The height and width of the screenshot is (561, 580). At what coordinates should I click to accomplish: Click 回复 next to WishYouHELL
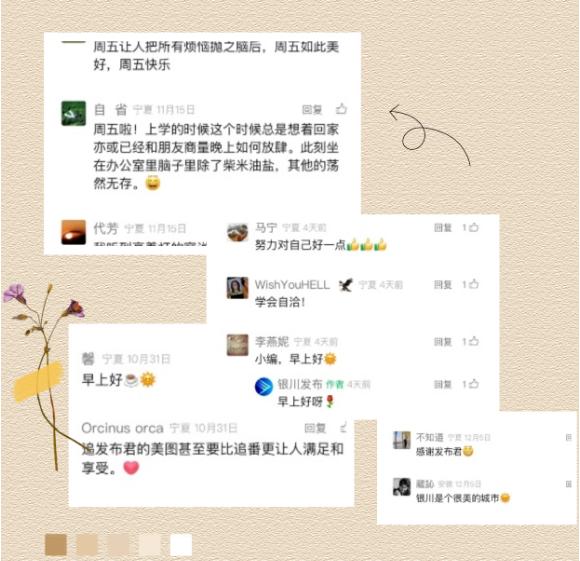point(443,284)
